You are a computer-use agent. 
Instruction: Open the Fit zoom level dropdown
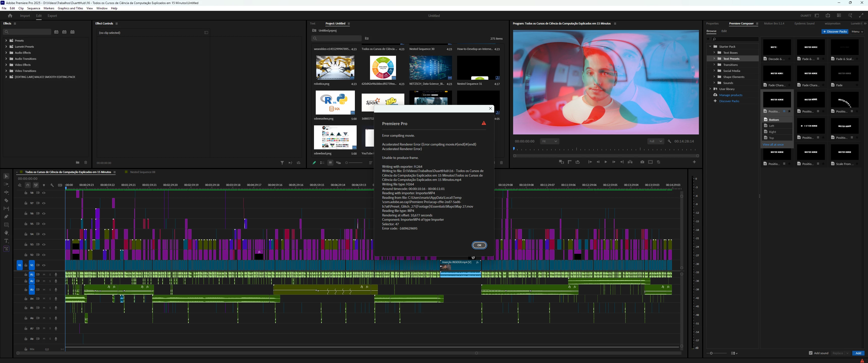[549, 141]
